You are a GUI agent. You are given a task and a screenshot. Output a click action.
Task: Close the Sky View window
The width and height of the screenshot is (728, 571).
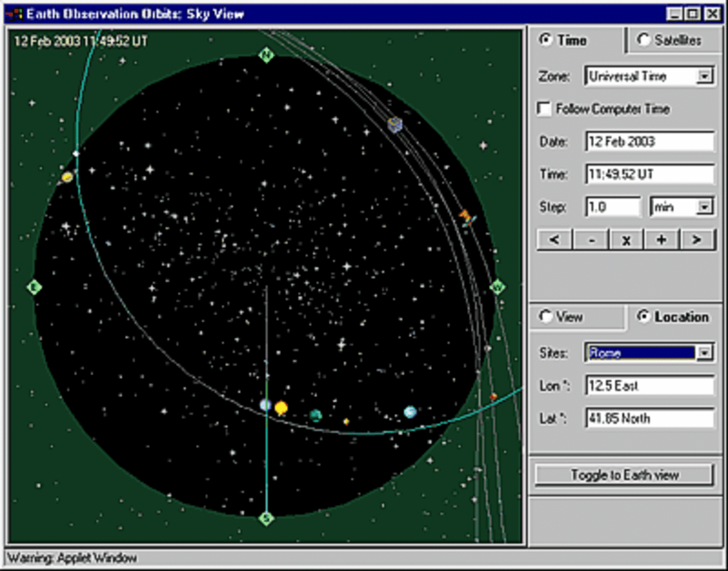(x=712, y=14)
